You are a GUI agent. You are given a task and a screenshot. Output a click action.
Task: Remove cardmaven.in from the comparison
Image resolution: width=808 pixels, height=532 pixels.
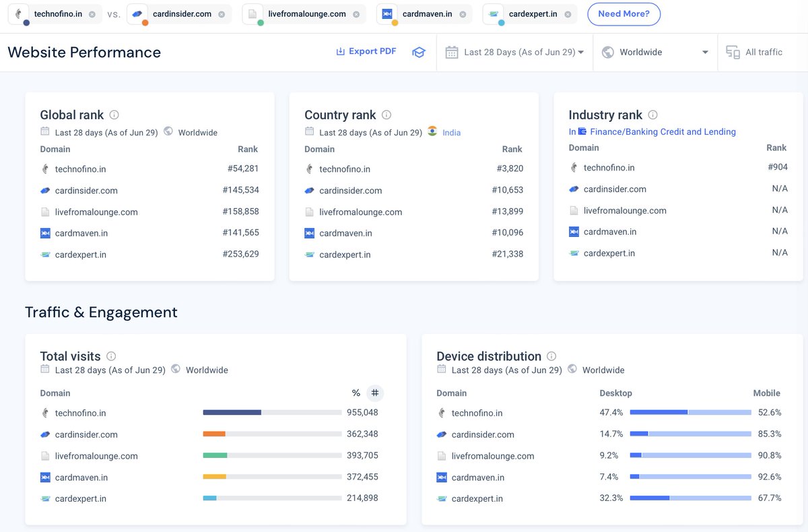[463, 14]
